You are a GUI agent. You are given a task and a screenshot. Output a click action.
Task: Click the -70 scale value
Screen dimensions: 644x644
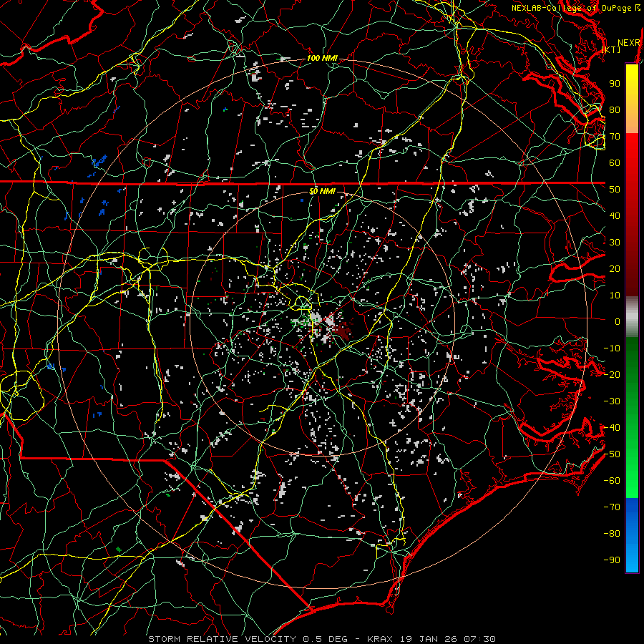pos(612,507)
